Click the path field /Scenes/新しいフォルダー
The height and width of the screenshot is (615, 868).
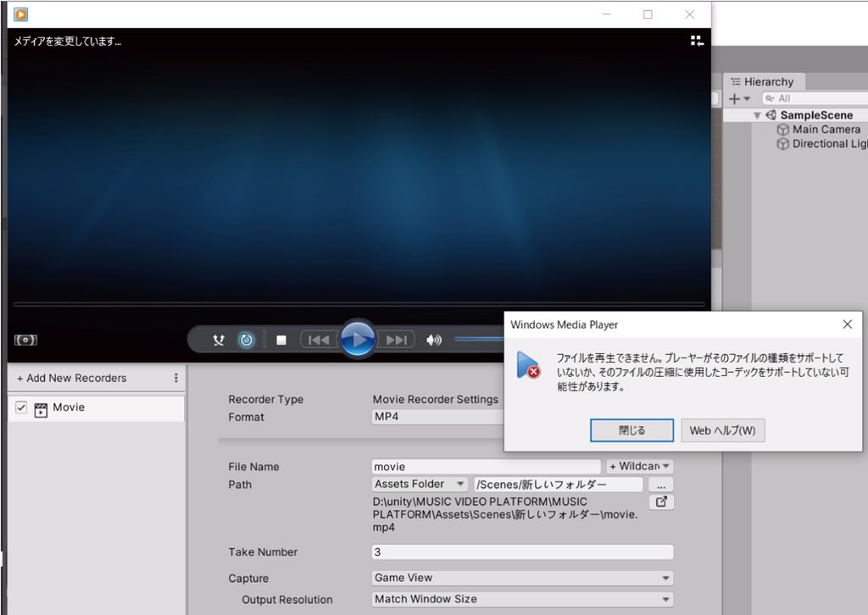(558, 485)
